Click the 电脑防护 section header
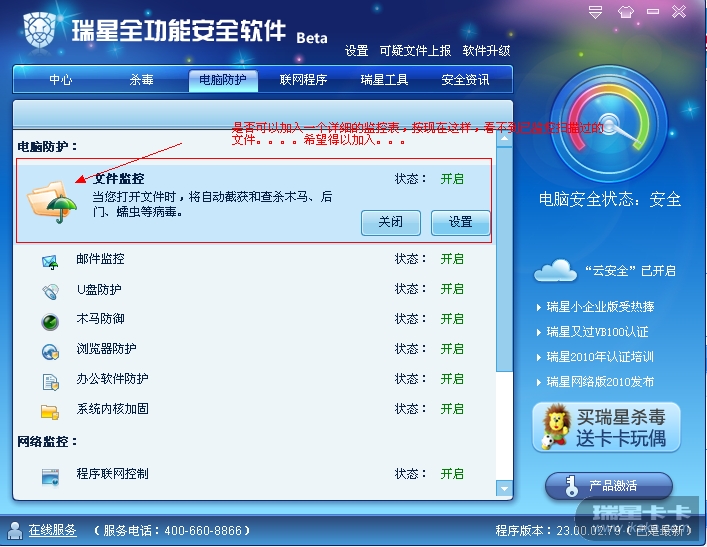707x547 pixels. pos(47,147)
